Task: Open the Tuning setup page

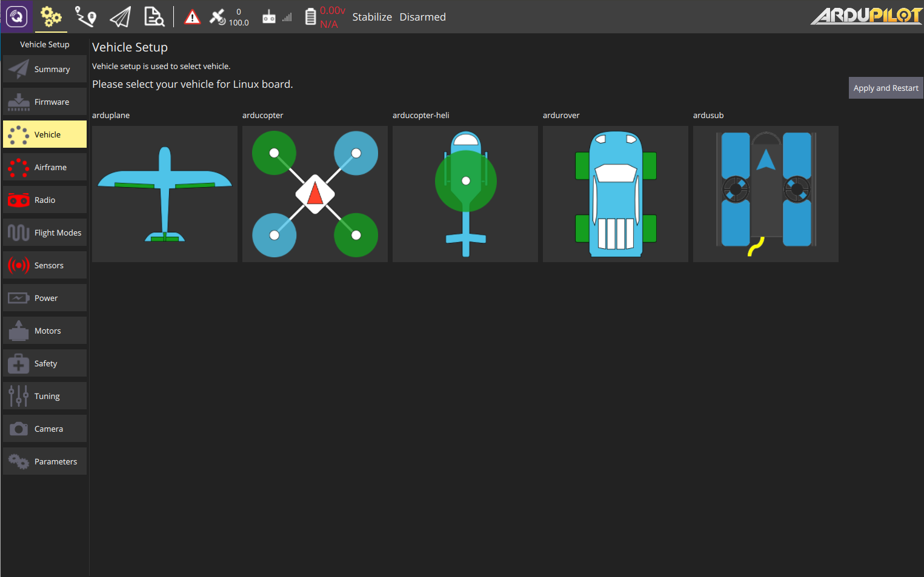Action: [x=45, y=396]
